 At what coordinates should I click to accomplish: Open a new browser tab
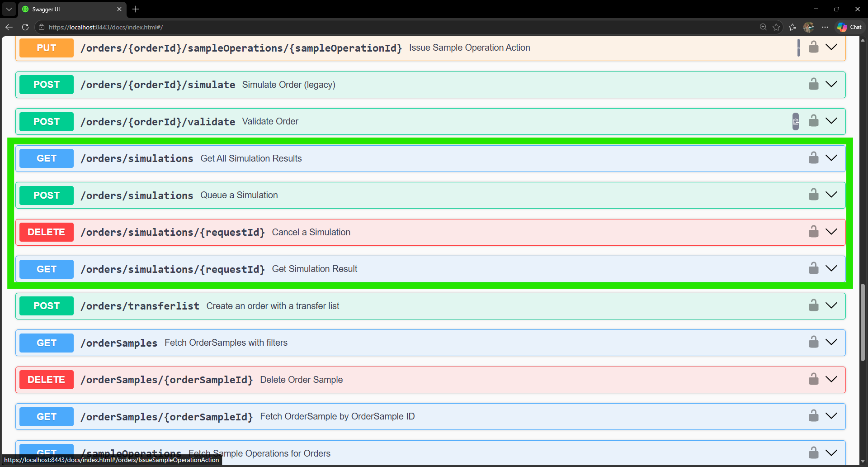136,9
